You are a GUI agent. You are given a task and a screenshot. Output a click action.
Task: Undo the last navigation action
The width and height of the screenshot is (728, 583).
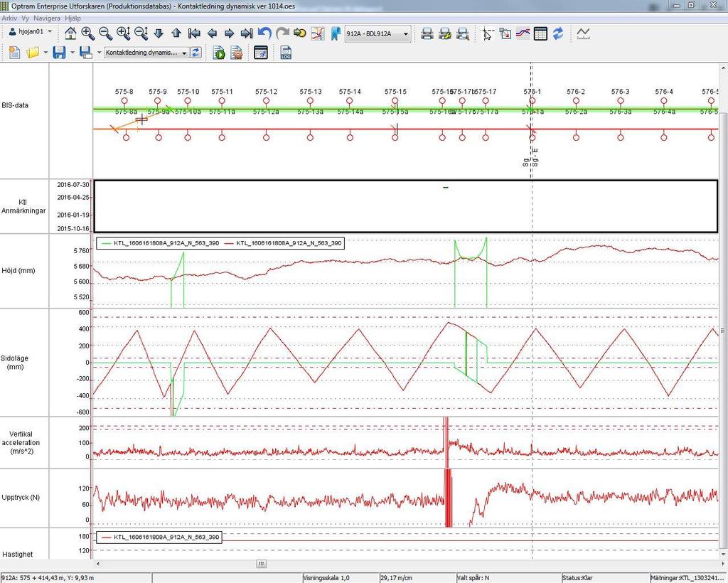click(x=264, y=33)
